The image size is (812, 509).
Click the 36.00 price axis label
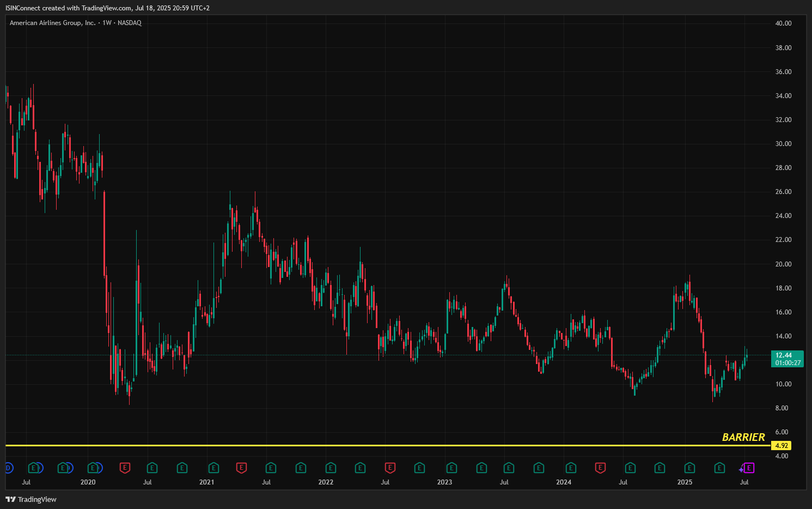783,72
